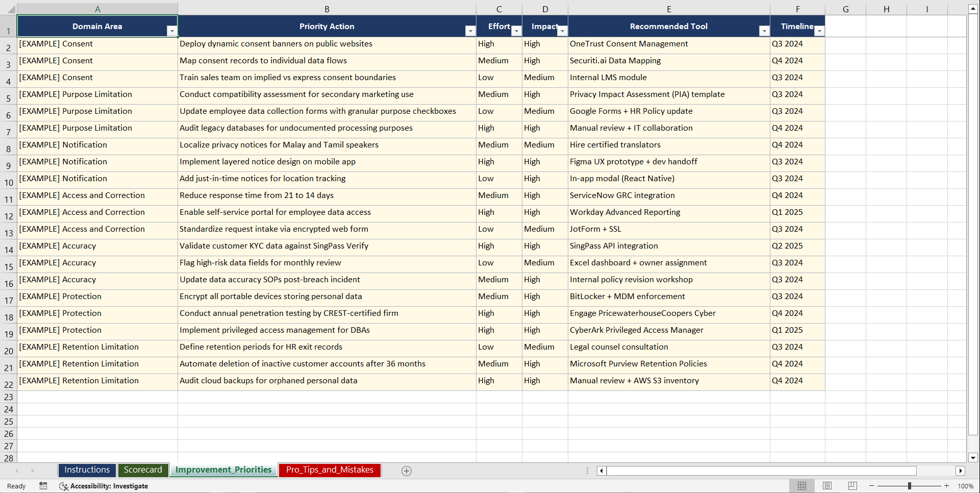Screen dimensions: 980x493
Task: Switch to the Scorecard sheet tab
Action: tap(143, 470)
